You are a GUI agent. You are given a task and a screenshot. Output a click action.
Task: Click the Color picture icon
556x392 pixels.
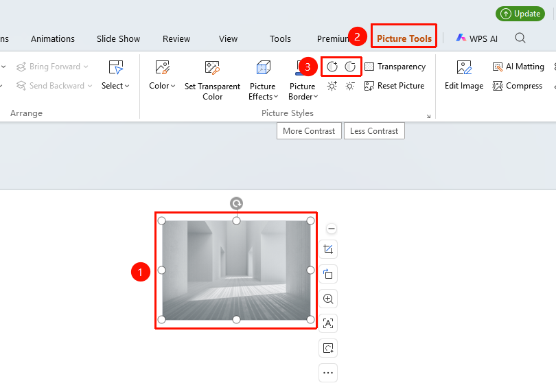[x=163, y=67]
